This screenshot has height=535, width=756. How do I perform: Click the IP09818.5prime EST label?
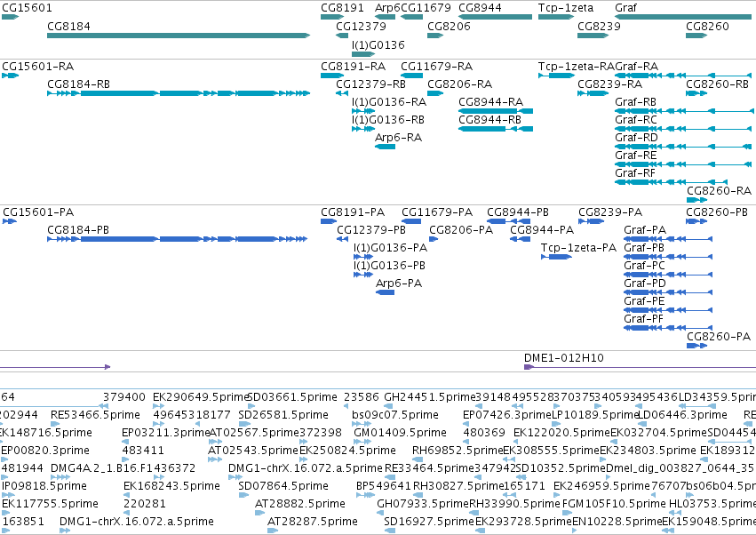tap(44, 486)
